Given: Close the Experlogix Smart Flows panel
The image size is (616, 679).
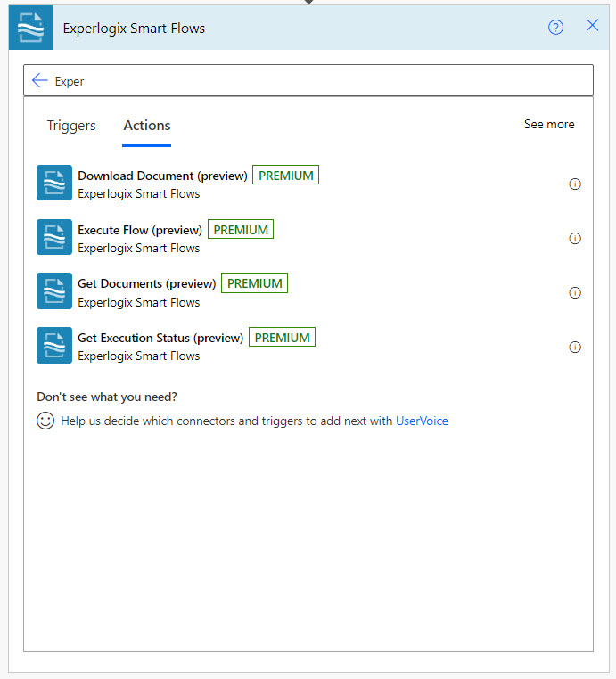Looking at the screenshot, I should pos(592,25).
